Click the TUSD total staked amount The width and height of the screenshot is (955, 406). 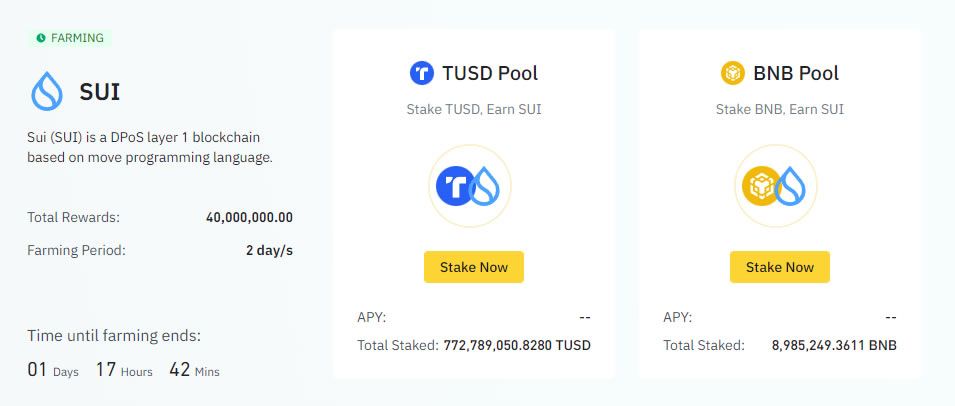click(x=517, y=345)
